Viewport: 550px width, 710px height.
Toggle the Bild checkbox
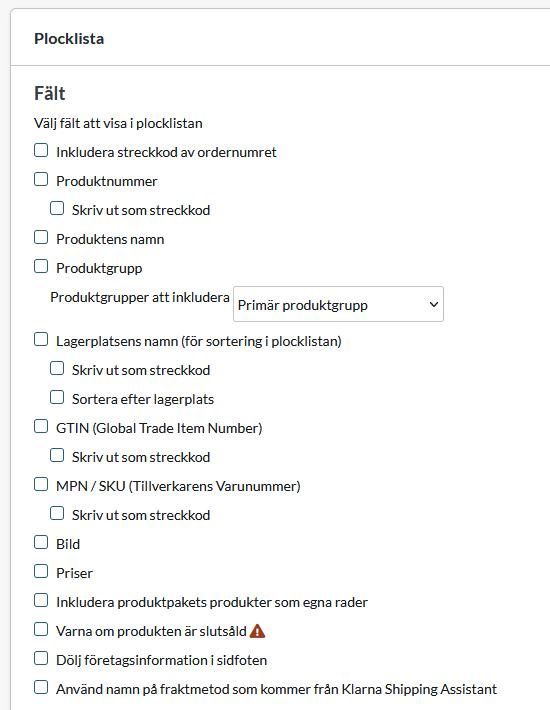(41, 542)
